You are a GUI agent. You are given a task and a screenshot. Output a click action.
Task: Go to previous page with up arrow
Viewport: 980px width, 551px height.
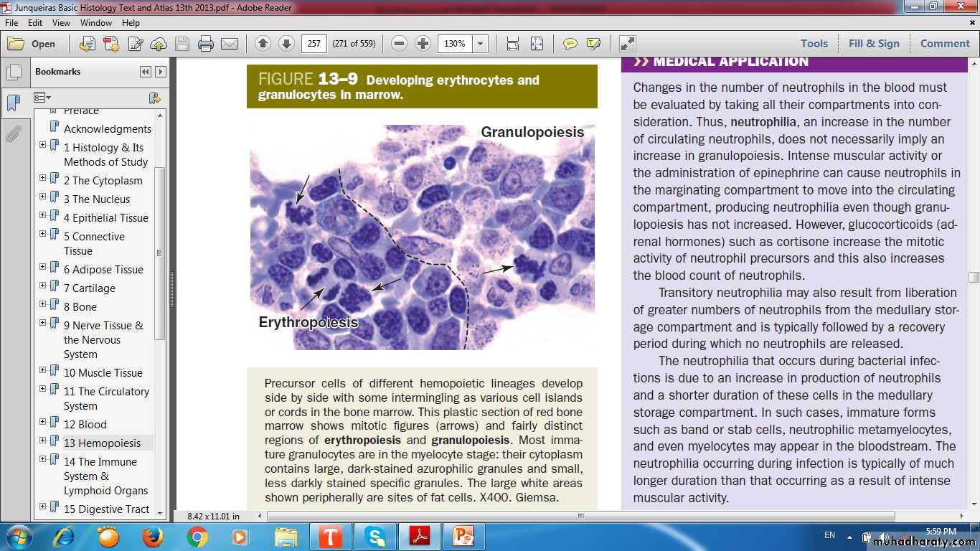[263, 44]
